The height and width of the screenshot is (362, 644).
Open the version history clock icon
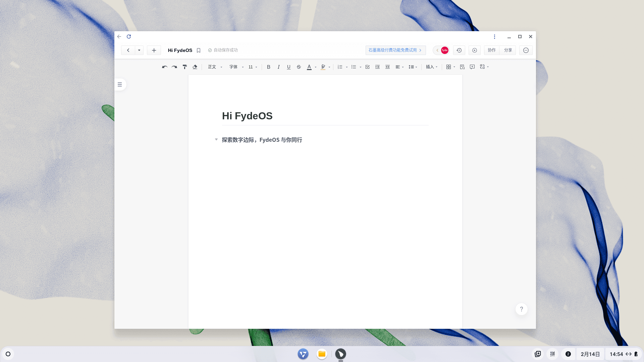pos(459,50)
